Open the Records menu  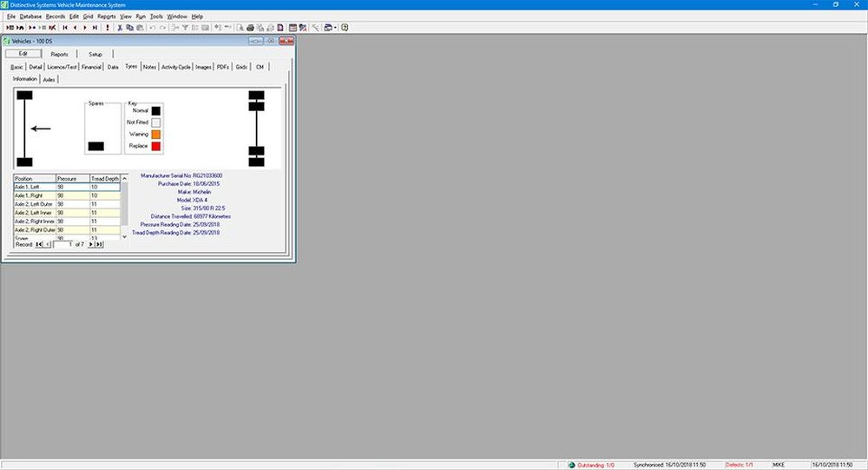tap(56, 17)
